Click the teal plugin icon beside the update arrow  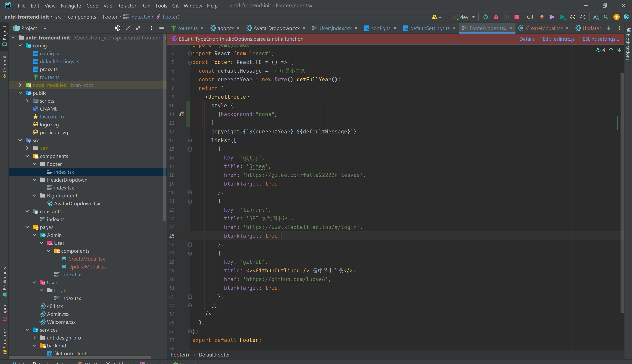pyautogui.click(x=626, y=17)
